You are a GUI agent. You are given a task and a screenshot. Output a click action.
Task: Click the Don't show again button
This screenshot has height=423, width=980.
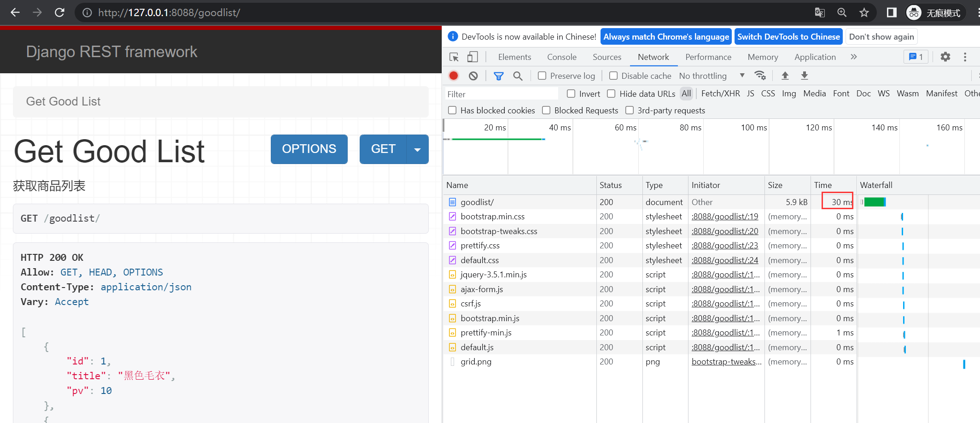click(881, 37)
